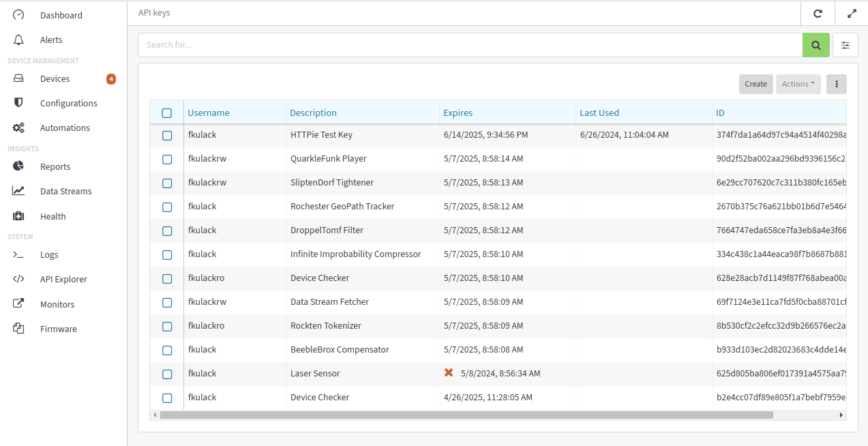Open Data Streams from sidebar
Viewport: 868px width, 446px height.
pyautogui.click(x=66, y=191)
